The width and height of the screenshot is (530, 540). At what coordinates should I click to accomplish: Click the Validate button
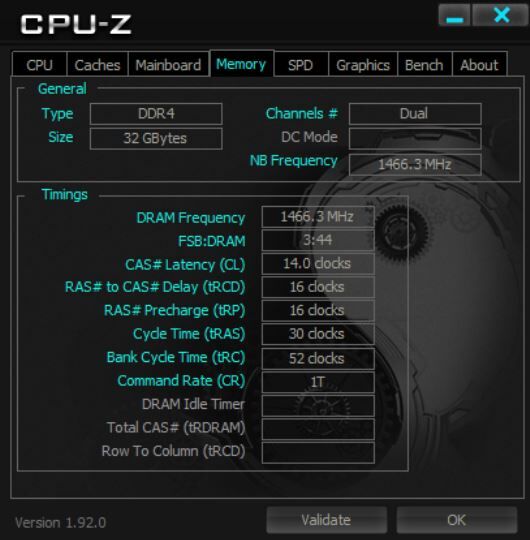(x=326, y=520)
